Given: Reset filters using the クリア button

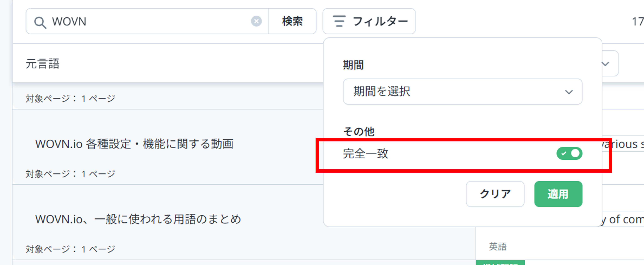Looking at the screenshot, I should tap(495, 194).
